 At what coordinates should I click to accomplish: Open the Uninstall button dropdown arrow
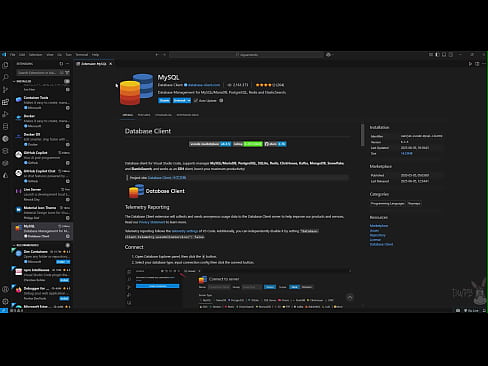point(189,100)
